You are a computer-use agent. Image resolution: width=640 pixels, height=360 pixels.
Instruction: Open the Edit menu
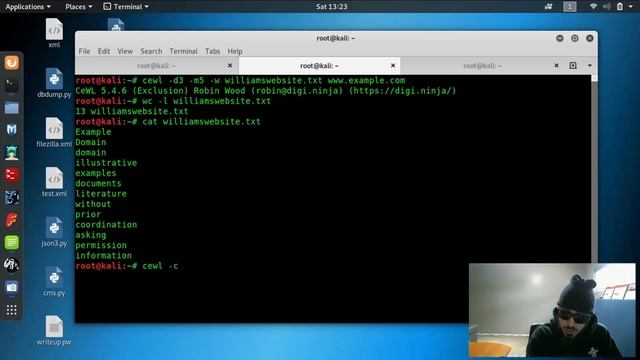pyautogui.click(x=104, y=51)
